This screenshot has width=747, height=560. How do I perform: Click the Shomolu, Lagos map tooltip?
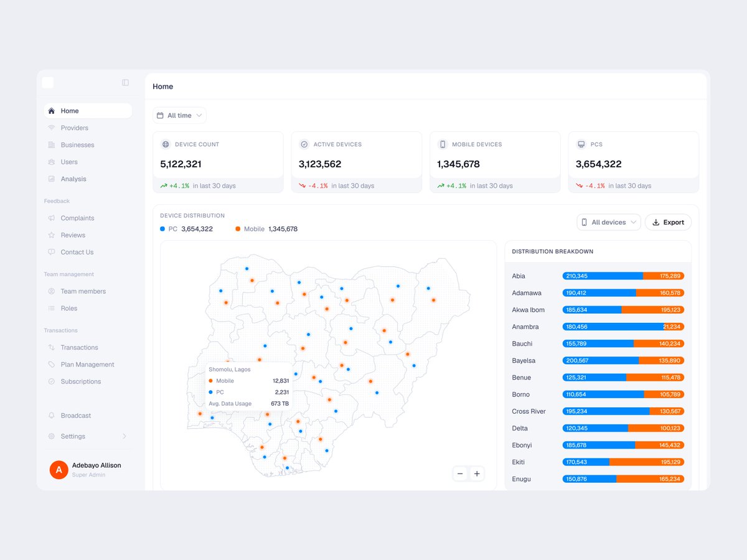(249, 386)
